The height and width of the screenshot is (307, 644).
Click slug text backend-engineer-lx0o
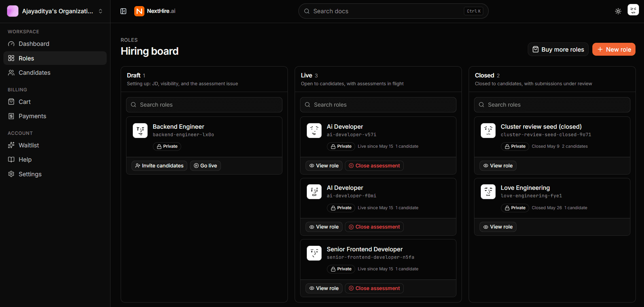(183, 135)
